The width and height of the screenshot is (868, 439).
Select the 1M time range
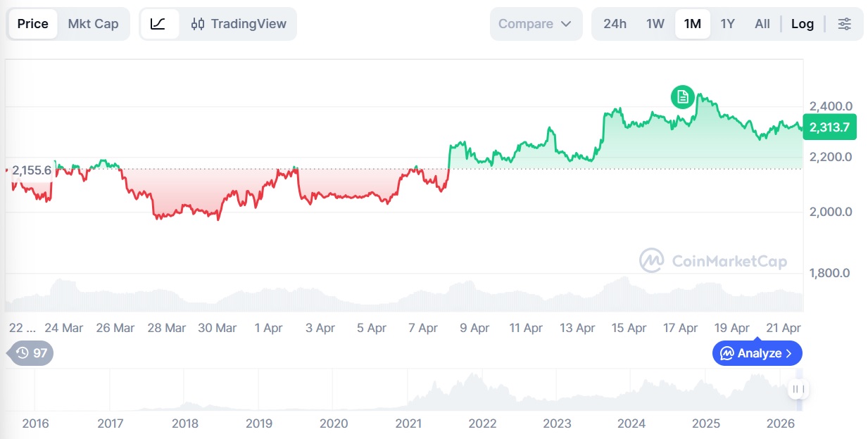coord(692,24)
